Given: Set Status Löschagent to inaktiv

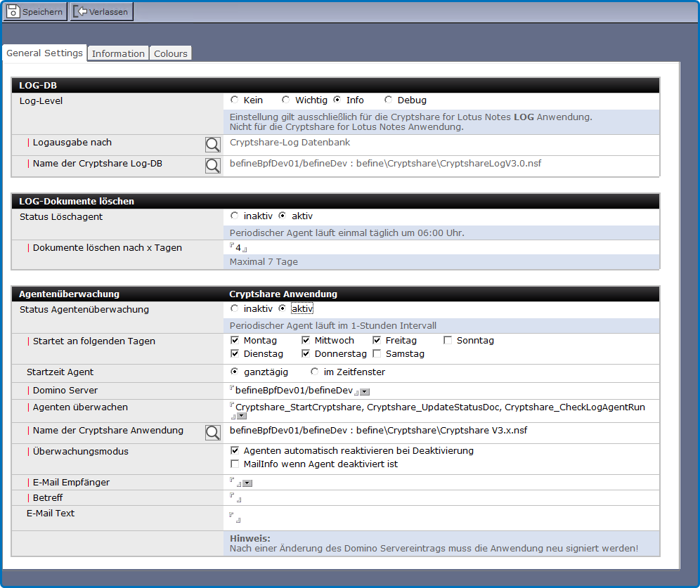Looking at the screenshot, I should click(235, 216).
